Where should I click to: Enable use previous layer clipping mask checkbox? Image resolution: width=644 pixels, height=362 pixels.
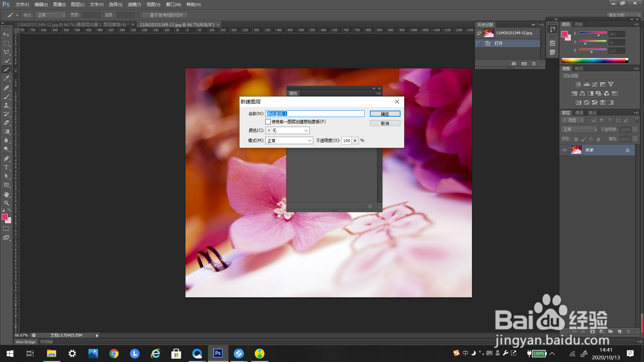coord(268,122)
